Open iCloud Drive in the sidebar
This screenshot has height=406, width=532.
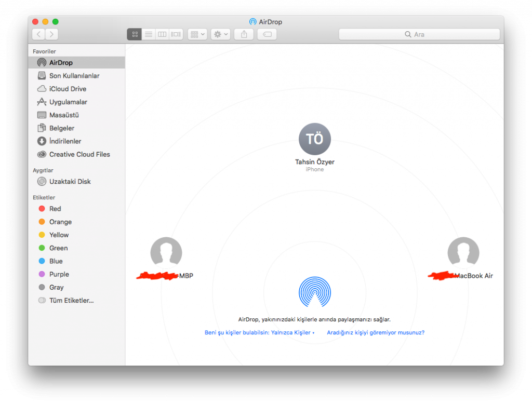coord(68,89)
